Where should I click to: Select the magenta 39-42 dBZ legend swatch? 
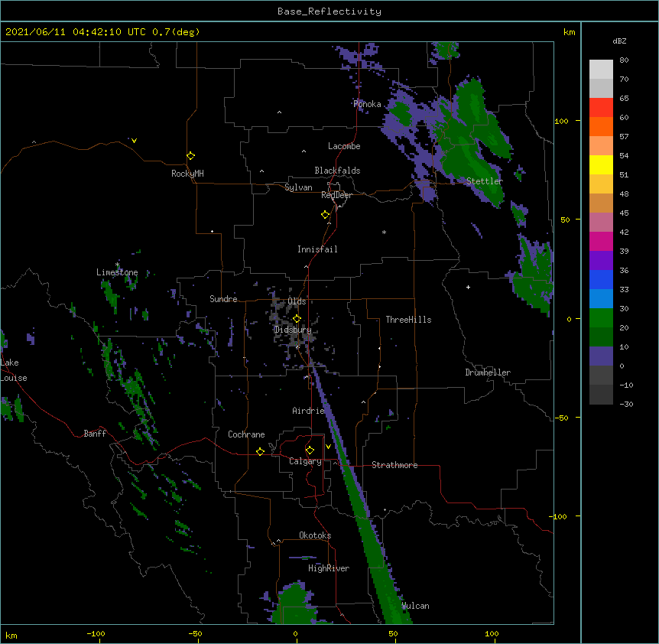[601, 241]
